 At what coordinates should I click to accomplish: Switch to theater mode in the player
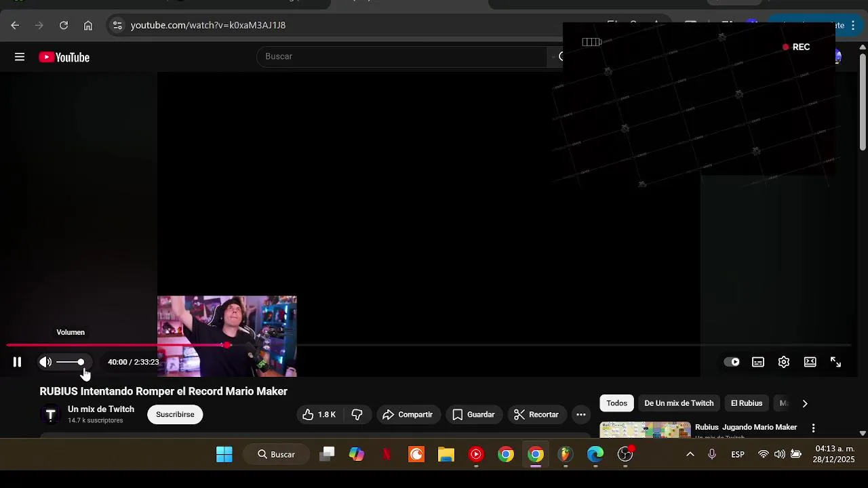click(x=810, y=362)
